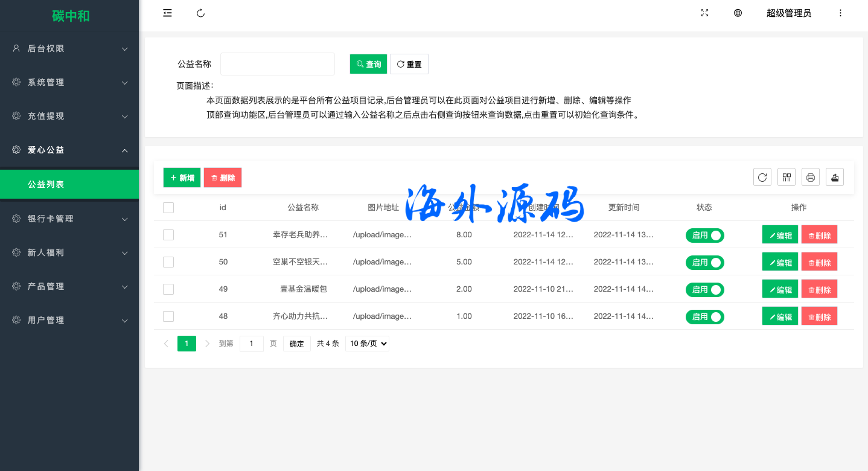Click 编辑 for the row with id 48

pos(780,316)
